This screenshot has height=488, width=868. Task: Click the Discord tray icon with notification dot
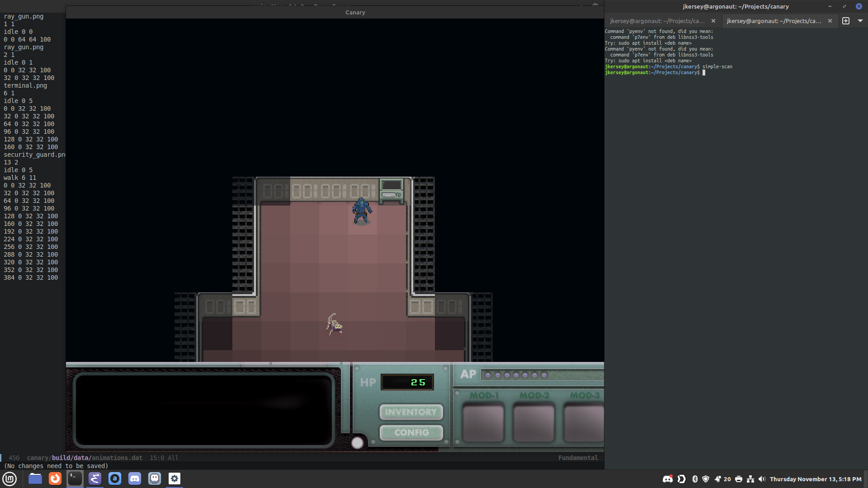click(667, 479)
